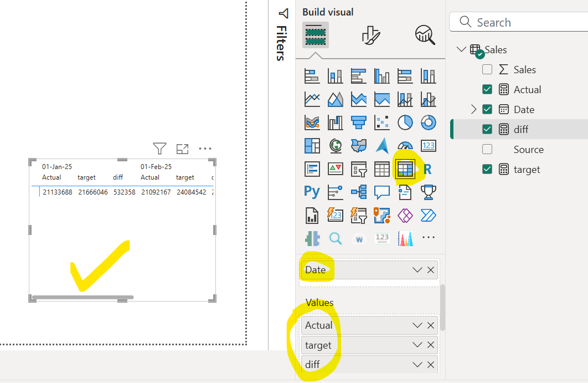The width and height of the screenshot is (588, 383).
Task: Open more visuals ellipsis in gallery
Action: click(x=428, y=237)
